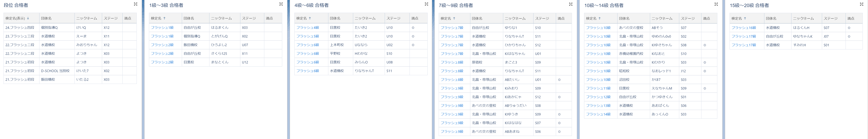Expand the 15級〜20級 合格者 panel
Screen dimensions: 868x139
coord(861,4)
